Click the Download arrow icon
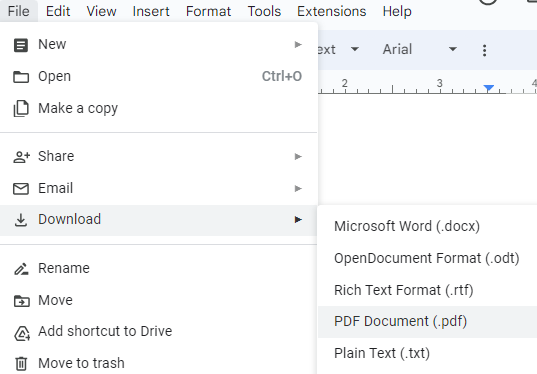This screenshot has height=374, width=537. (x=21, y=220)
